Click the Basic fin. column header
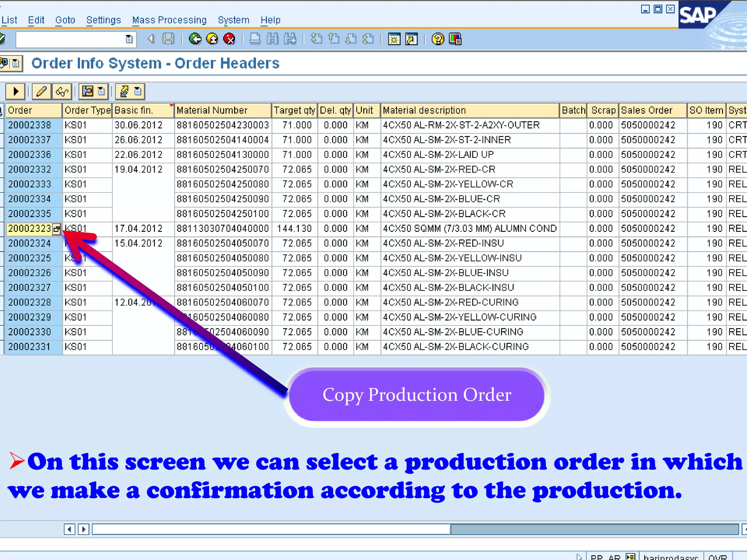The height and width of the screenshot is (560, 747). pos(143,110)
